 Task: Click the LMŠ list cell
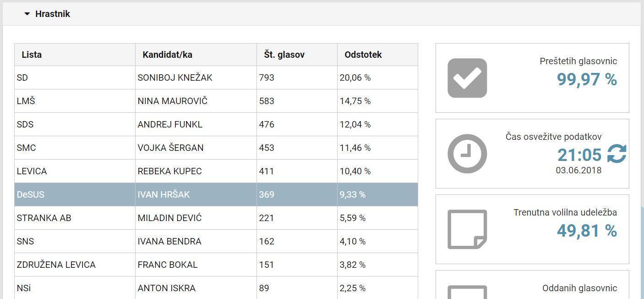tap(26, 101)
